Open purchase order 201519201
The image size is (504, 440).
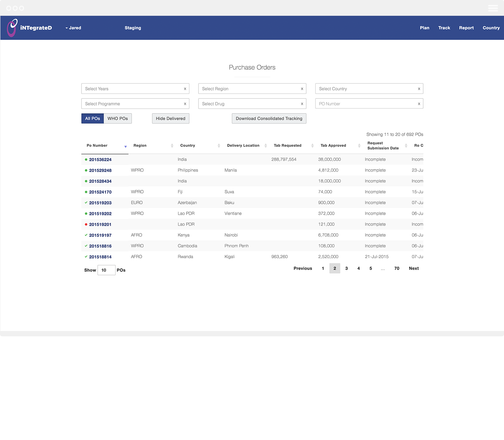100,225
